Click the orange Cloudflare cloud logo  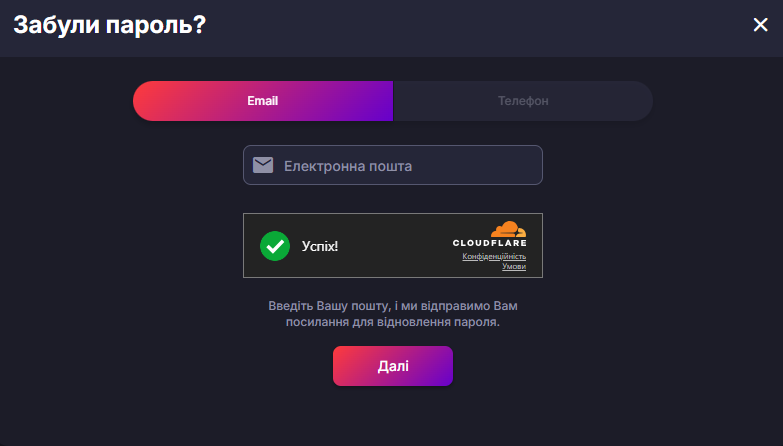click(x=508, y=229)
